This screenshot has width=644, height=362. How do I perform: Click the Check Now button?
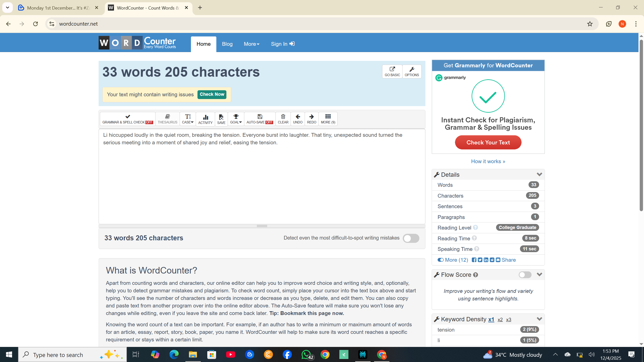click(x=212, y=94)
